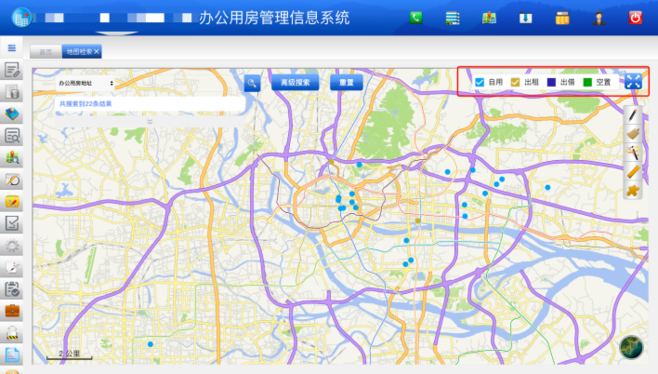The width and height of the screenshot is (658, 374).
Task: Expand the search results panel chevron
Action: [x=150, y=121]
